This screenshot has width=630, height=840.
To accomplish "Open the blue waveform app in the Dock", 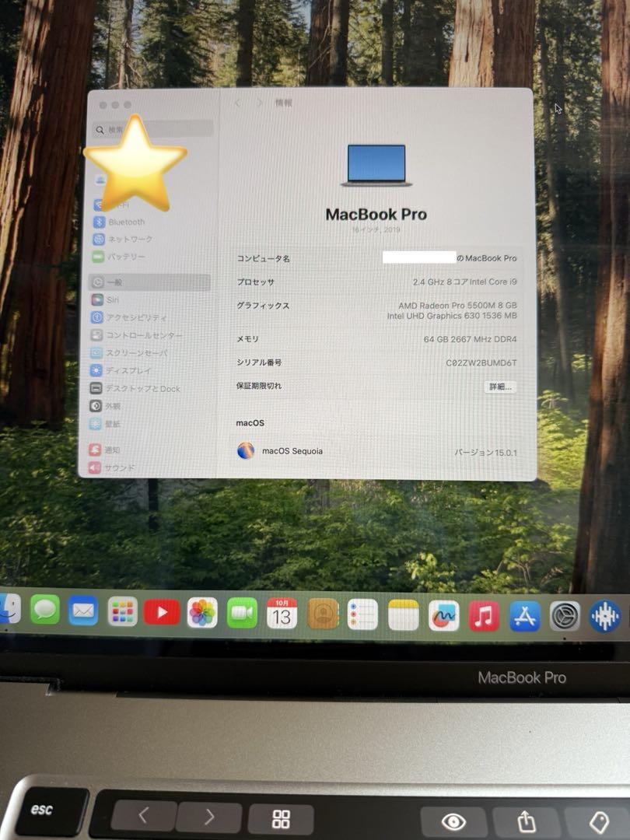I will point(605,617).
